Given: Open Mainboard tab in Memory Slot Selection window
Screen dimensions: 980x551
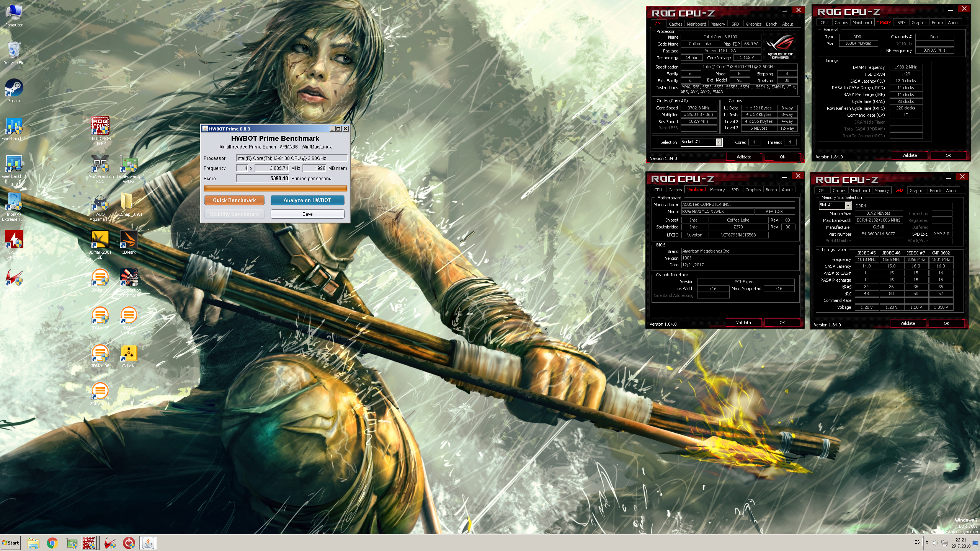Looking at the screenshot, I should 860,191.
